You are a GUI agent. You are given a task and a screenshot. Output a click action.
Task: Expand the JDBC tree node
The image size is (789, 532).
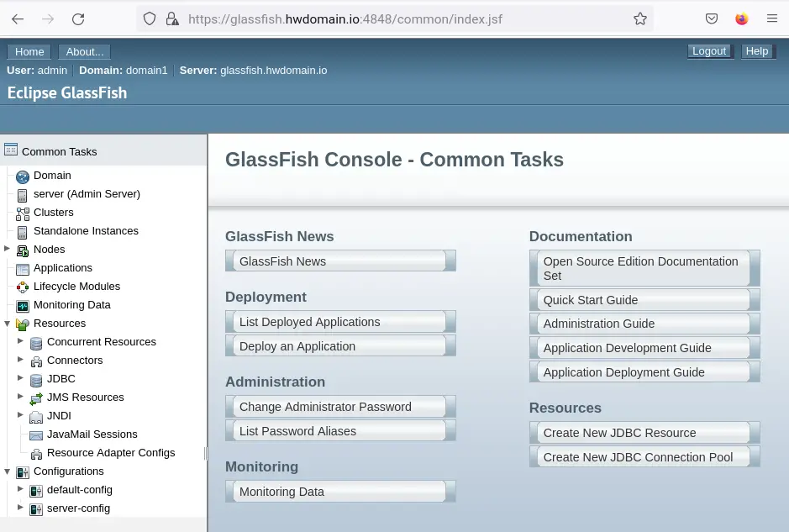point(21,378)
